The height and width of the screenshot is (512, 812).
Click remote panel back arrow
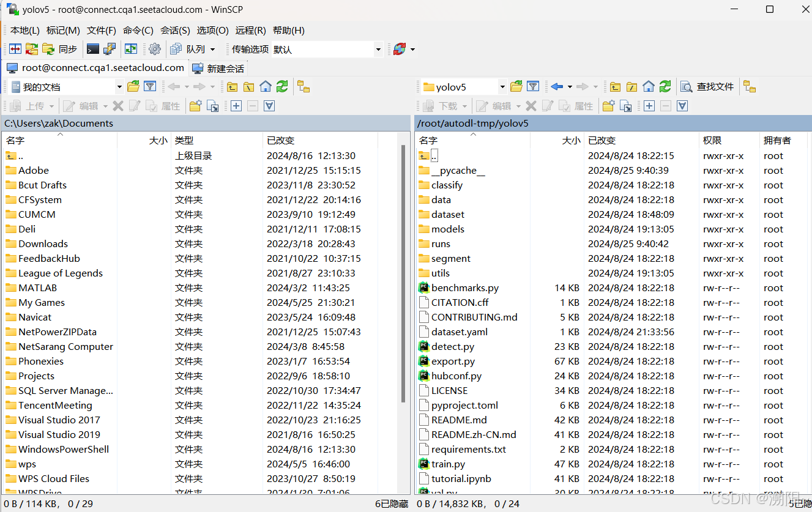pos(557,87)
